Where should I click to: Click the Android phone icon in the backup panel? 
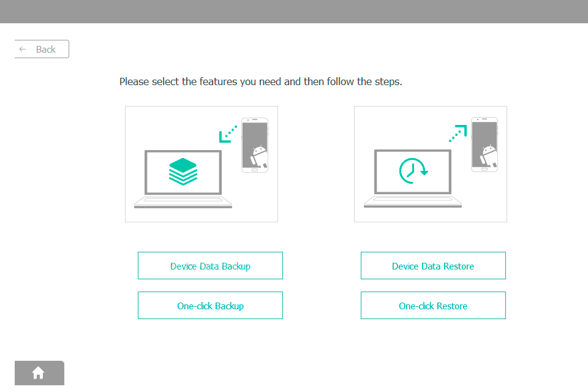(254, 145)
